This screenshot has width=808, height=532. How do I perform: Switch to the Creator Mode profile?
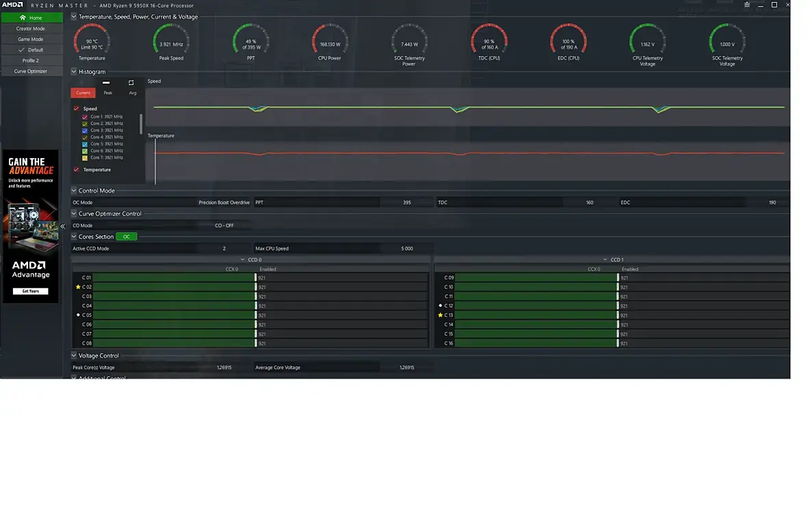click(30, 28)
